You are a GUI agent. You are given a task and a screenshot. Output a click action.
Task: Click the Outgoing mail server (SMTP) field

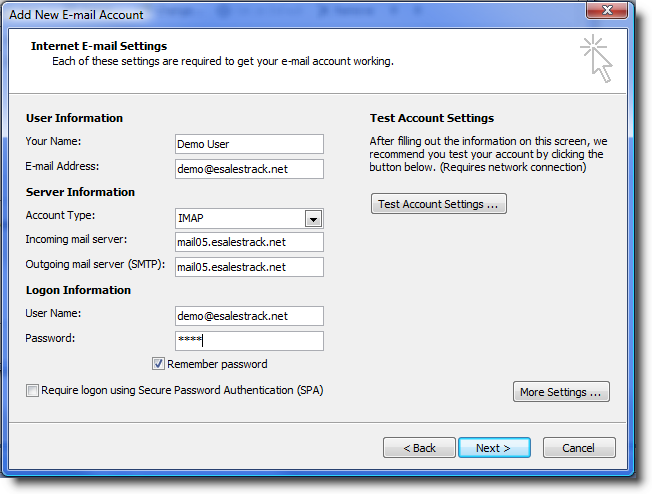coord(249,267)
